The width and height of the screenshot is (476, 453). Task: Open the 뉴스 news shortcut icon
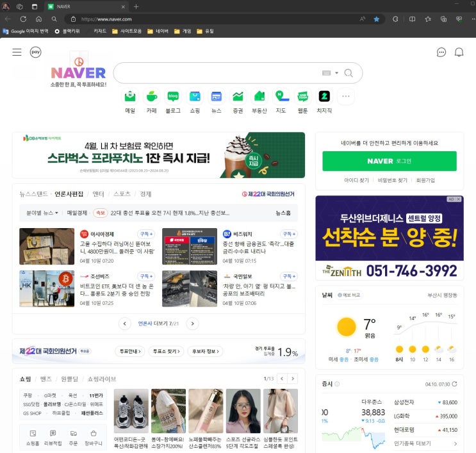coord(216,97)
